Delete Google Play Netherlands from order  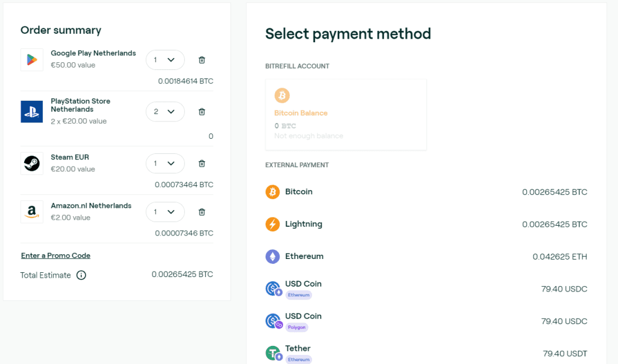[x=202, y=60]
